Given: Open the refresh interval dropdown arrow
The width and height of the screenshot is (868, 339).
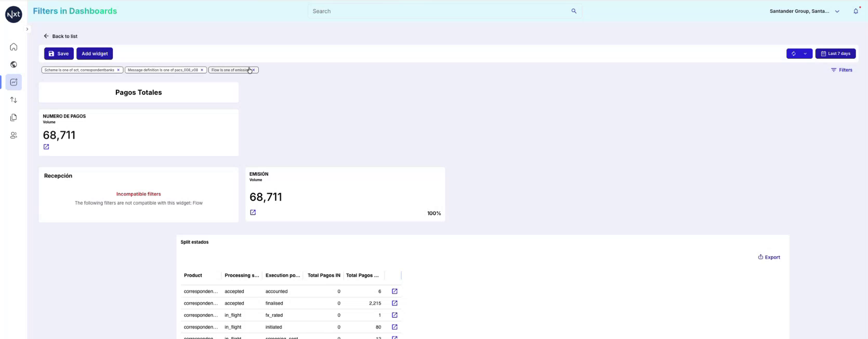Looking at the screenshot, I should click(806, 54).
